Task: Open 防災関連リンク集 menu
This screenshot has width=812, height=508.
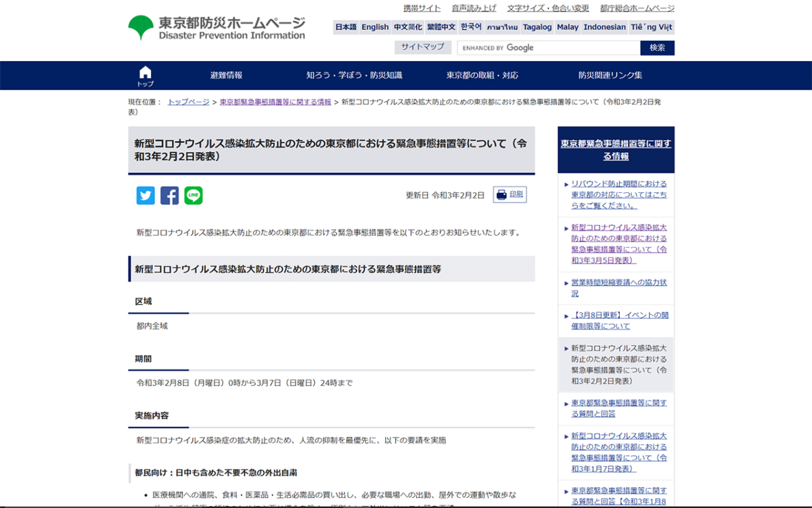Action: pyautogui.click(x=610, y=76)
